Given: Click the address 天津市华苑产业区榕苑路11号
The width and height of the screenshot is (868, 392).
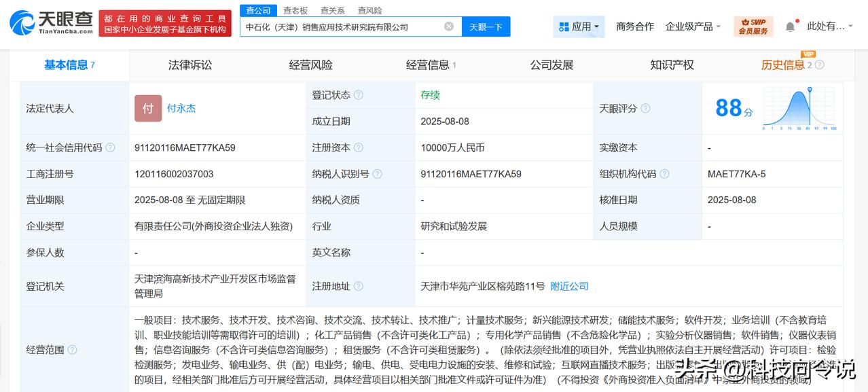Looking at the screenshot, I should coord(482,287).
